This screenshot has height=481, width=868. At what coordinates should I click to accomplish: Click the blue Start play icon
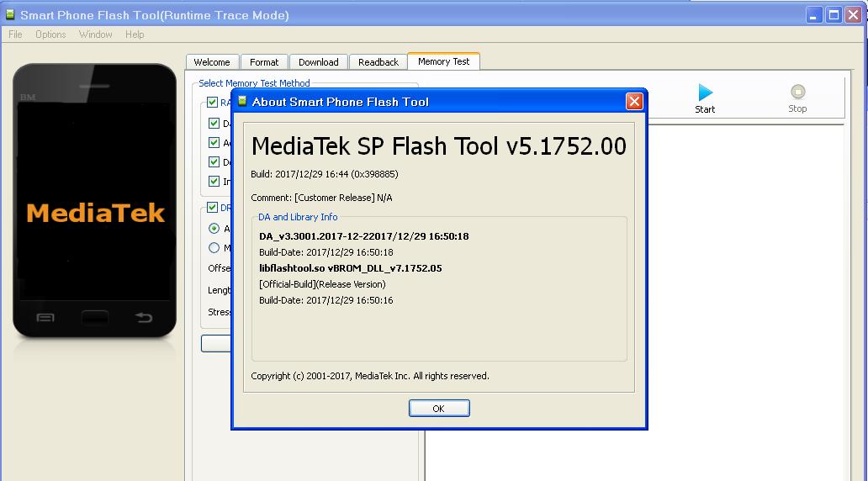(x=705, y=92)
